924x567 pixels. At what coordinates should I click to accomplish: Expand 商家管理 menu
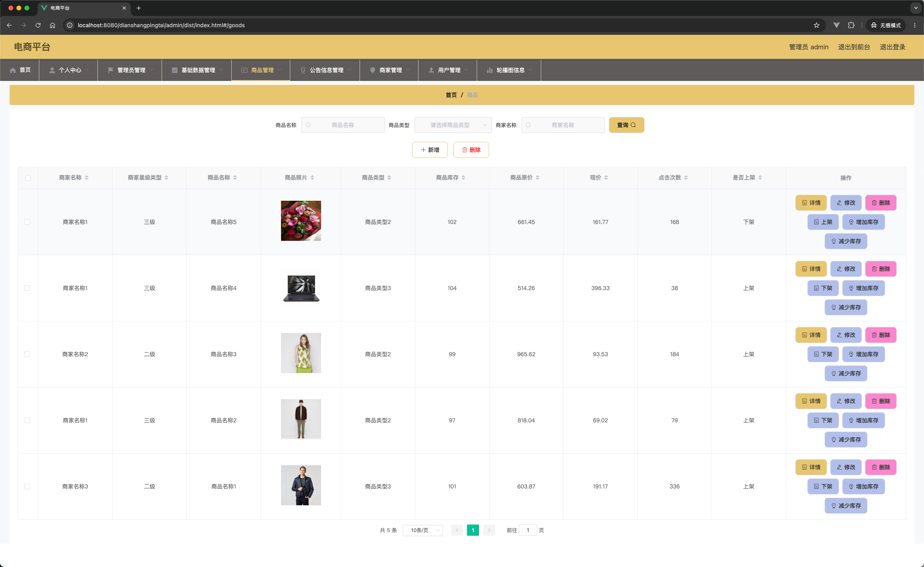pos(389,70)
